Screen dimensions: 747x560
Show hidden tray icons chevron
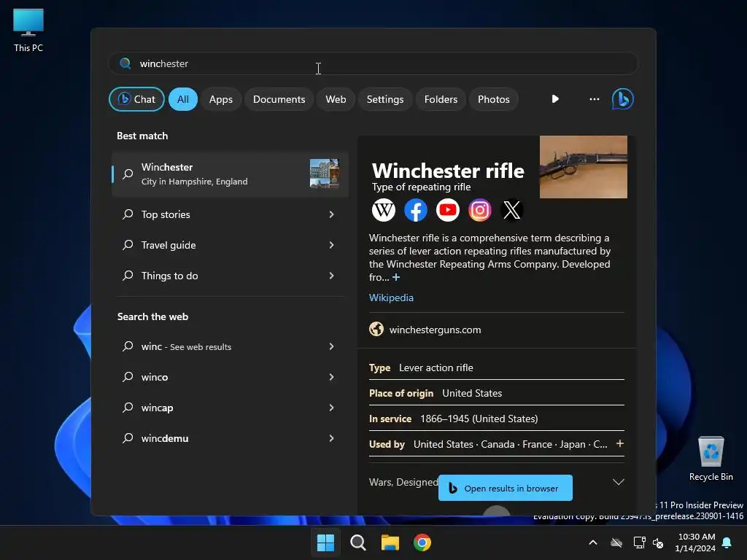[593, 542]
